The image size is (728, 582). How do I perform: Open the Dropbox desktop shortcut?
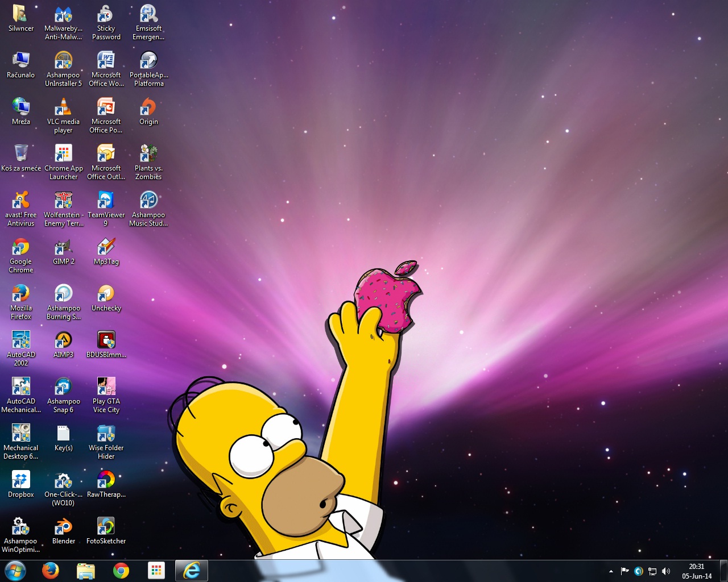point(21,480)
